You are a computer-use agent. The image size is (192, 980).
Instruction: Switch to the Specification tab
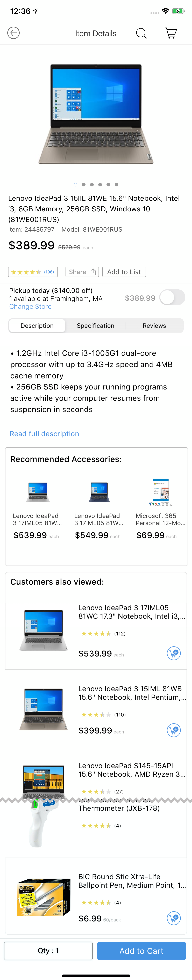click(96, 326)
